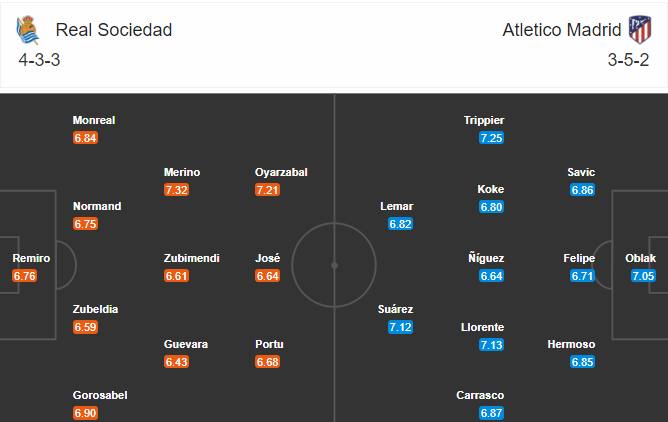Select Merino's 7.32 rating badge
668x422 pixels.
pyautogui.click(x=176, y=189)
